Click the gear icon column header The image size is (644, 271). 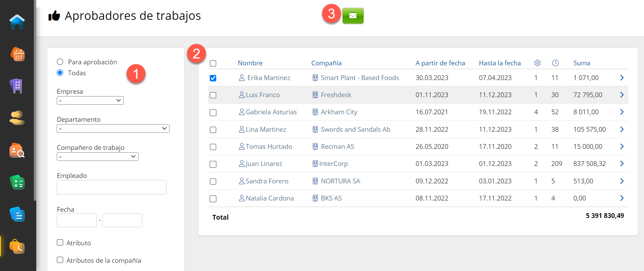click(x=537, y=63)
